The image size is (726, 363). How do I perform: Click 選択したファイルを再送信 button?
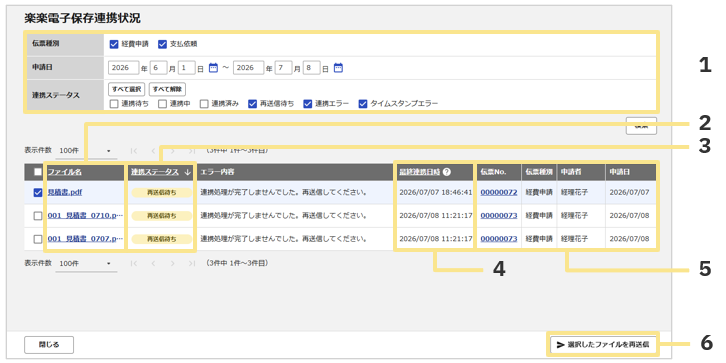[x=603, y=344]
